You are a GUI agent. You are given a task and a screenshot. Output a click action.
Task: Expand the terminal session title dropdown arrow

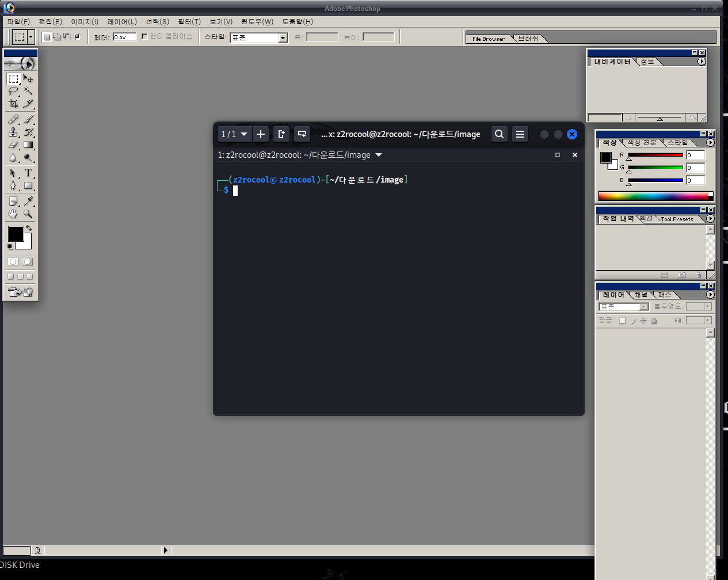379,155
